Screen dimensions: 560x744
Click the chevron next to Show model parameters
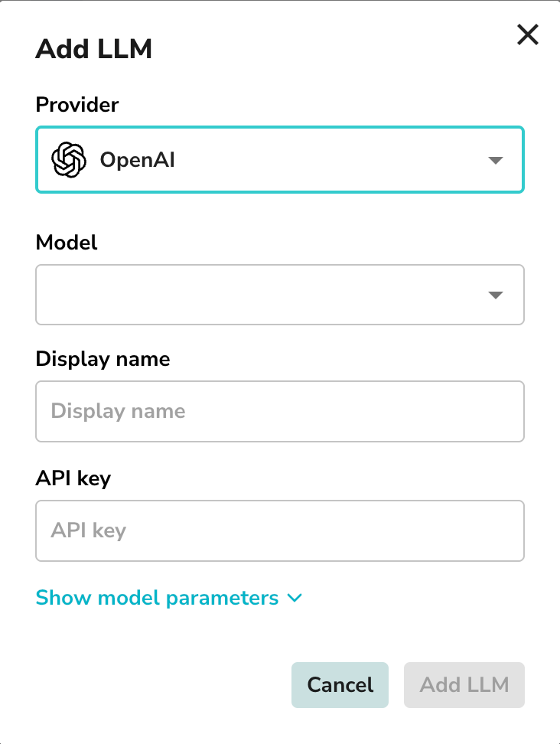294,599
